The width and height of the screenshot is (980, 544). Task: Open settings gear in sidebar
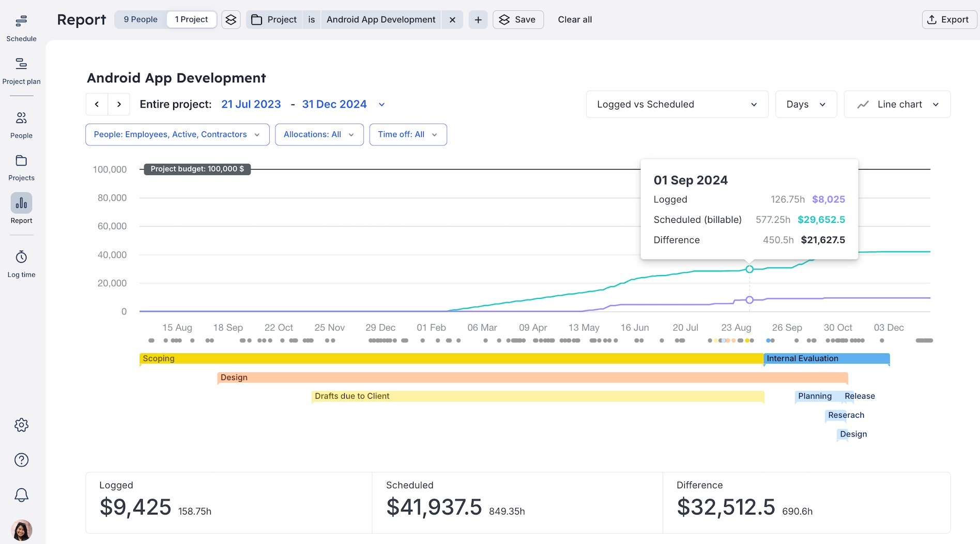click(x=21, y=425)
